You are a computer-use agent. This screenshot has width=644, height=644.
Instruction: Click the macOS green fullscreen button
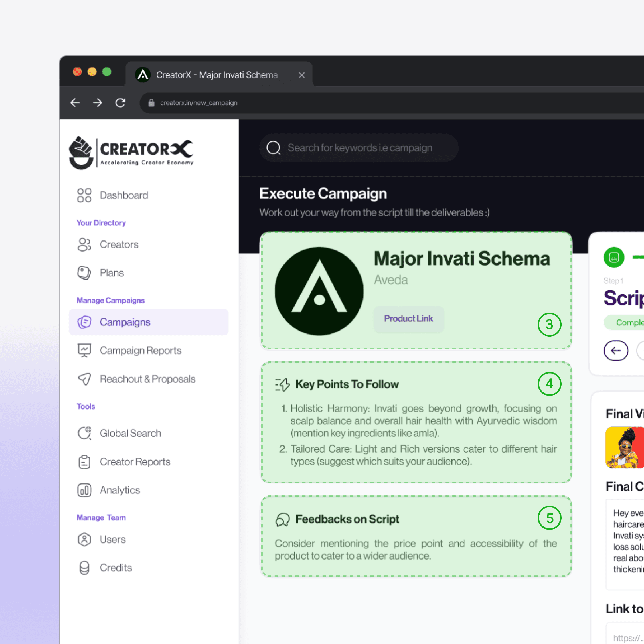pos(107,72)
